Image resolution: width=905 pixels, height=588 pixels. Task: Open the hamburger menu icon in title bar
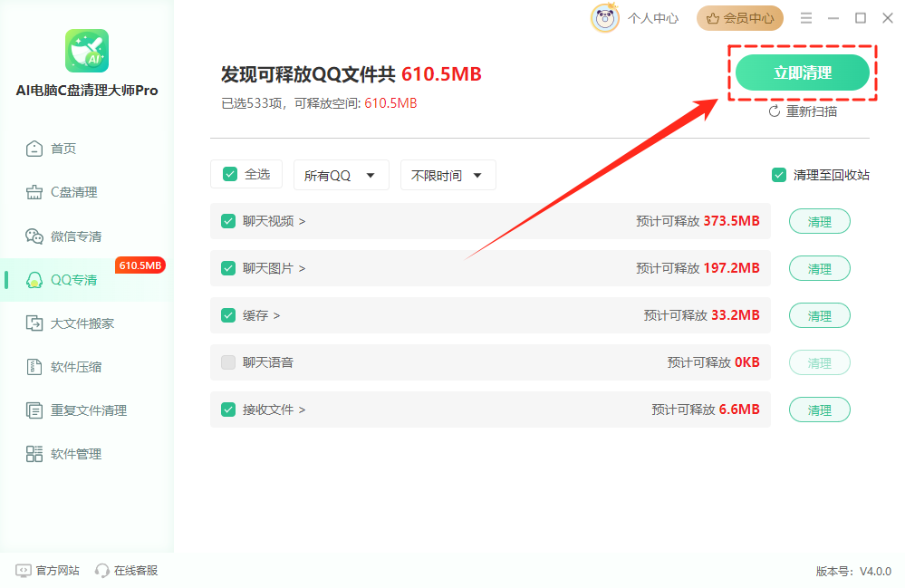click(x=806, y=18)
